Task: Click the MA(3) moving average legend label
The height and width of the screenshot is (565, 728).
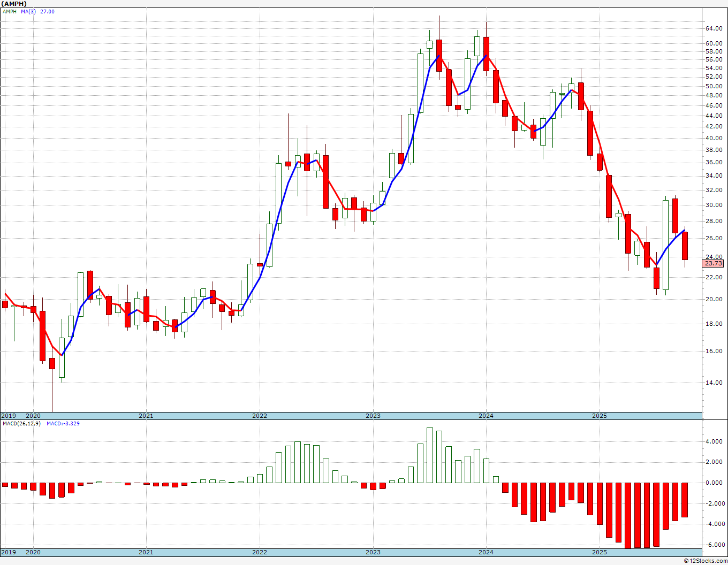Action: point(28,12)
